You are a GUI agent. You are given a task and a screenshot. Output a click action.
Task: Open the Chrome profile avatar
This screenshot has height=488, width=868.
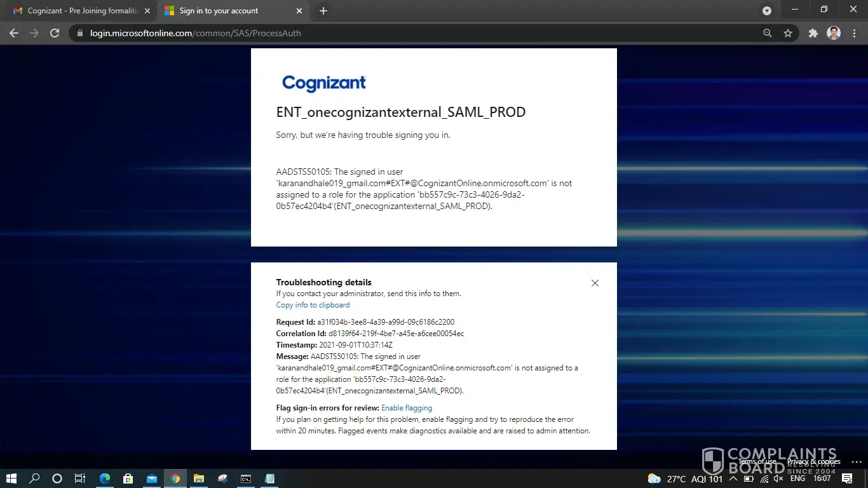coord(834,33)
